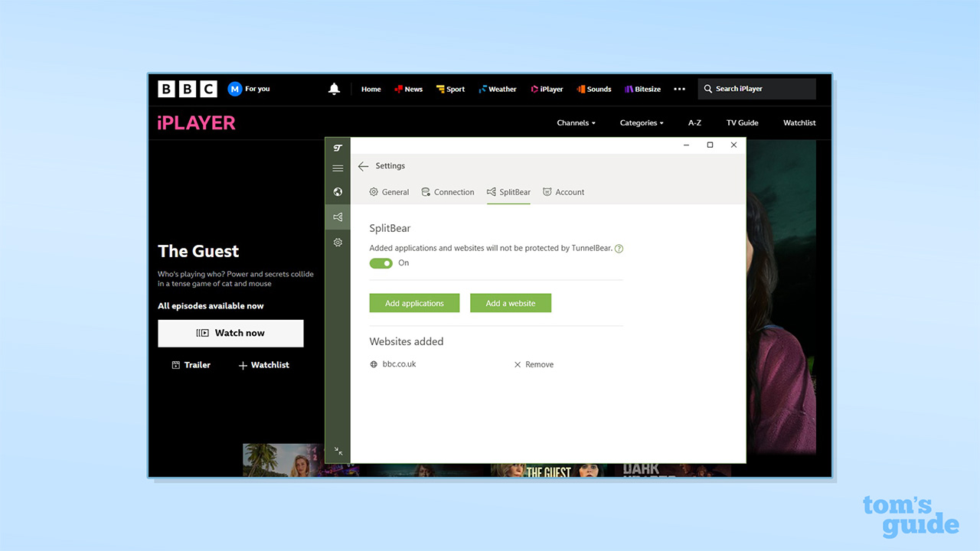Click the BBC notifications bell icon
Screen dimensions: 980x551
tap(334, 90)
